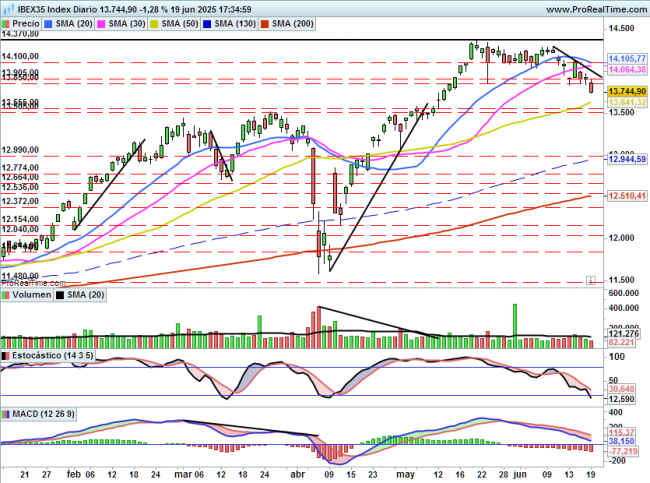Click the yellow SMA 50 value tag 13.641,32
Viewport: 650px width, 483px height.
(x=627, y=102)
